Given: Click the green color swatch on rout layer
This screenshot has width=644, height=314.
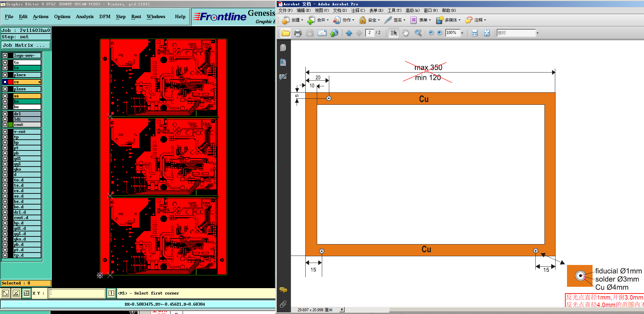Looking at the screenshot, I should tap(10, 125).
